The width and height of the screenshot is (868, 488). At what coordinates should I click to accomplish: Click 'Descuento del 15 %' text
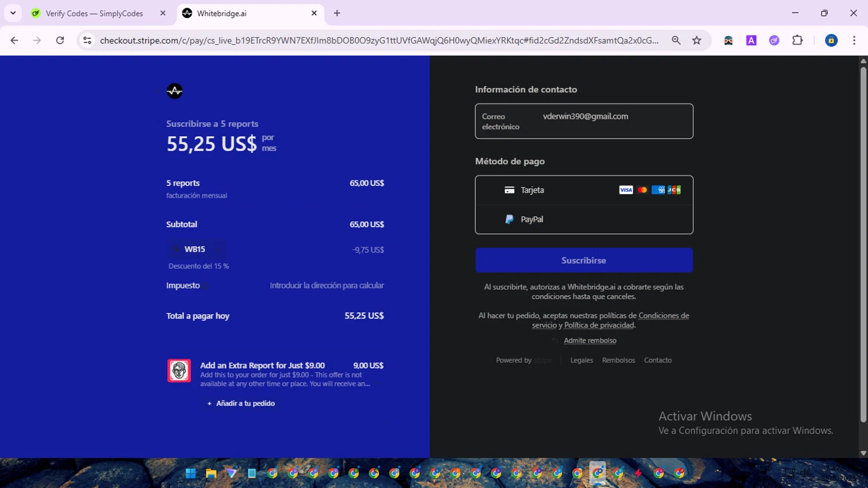tap(198, 266)
